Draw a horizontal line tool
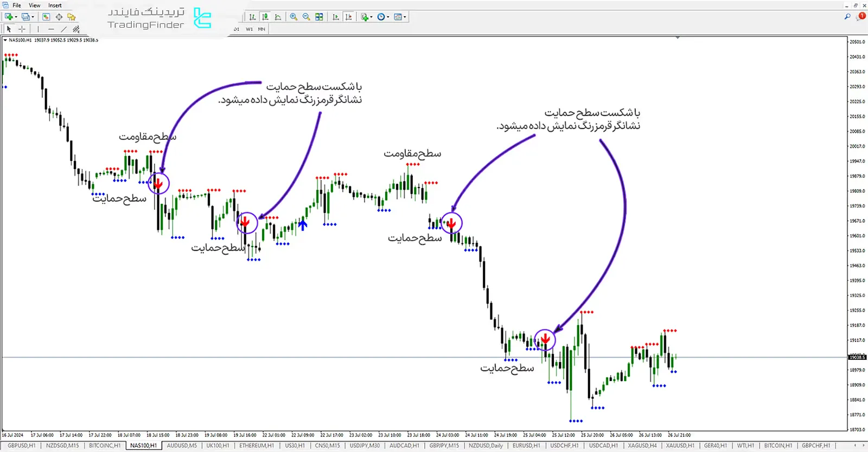Image resolution: width=868 pixels, height=452 pixels. pyautogui.click(x=51, y=29)
